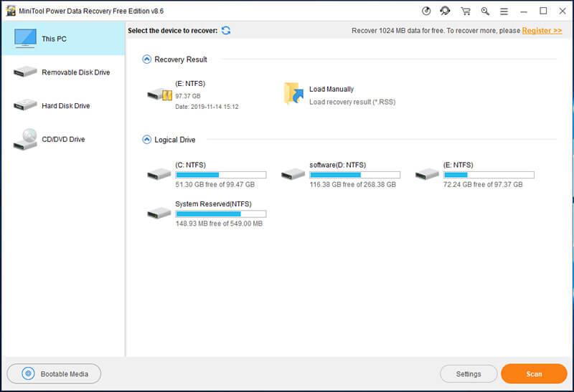Click text '148.93 MB free of 549.00 MB'

[x=219, y=224]
